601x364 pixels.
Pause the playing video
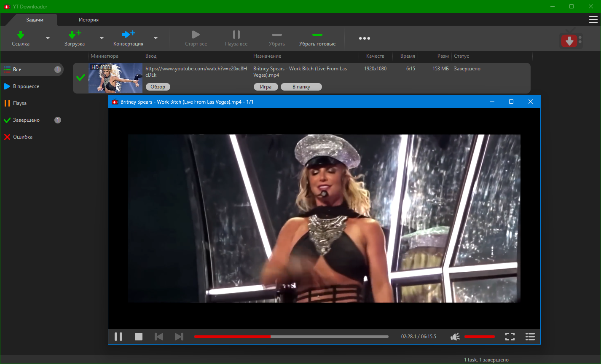(118, 337)
